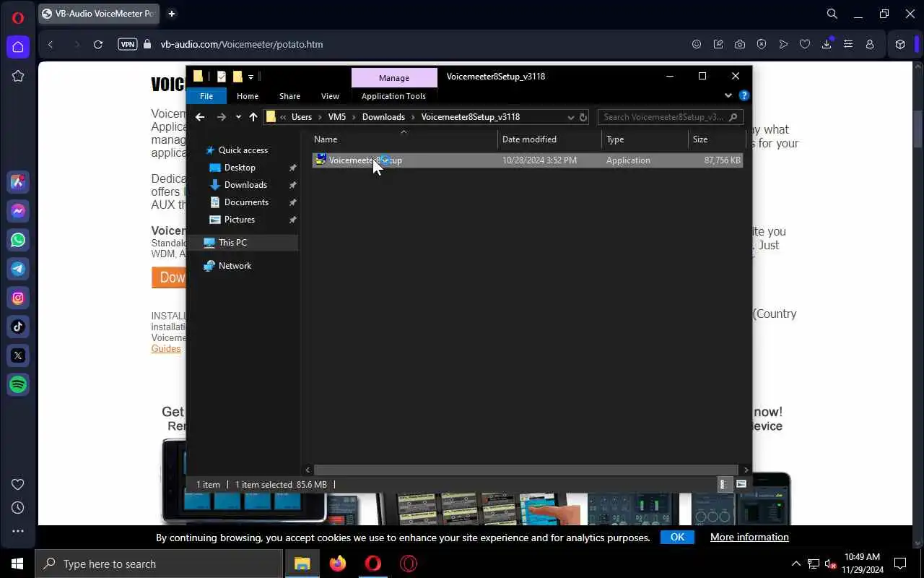Click Search Voicemeeter8Setup search box
Viewport: 924px width, 578px height.
tap(670, 117)
